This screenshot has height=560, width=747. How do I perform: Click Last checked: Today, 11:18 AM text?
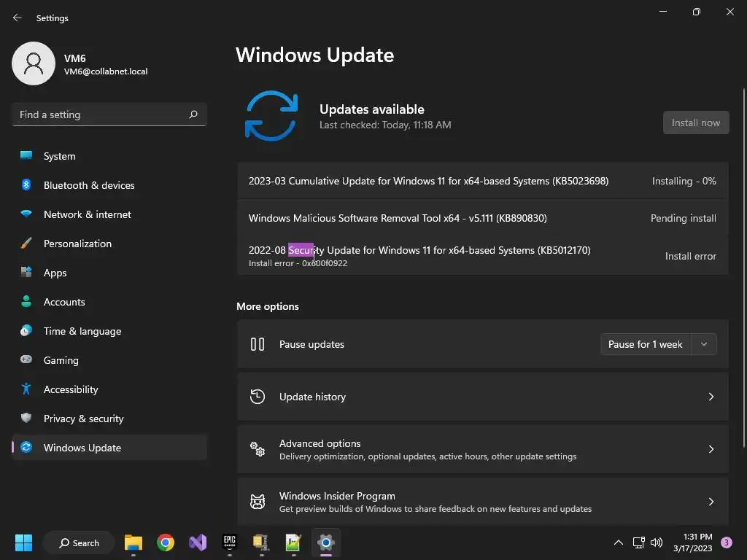click(x=385, y=125)
